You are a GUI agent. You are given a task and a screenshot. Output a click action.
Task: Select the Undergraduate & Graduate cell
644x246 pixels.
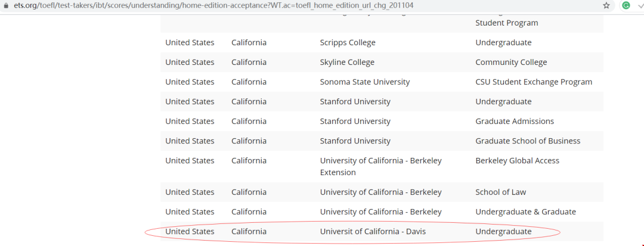525,212
